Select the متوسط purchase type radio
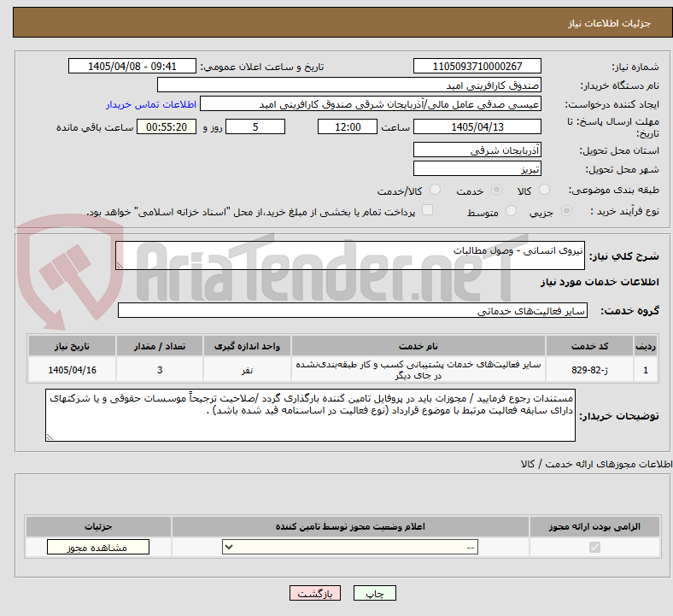Screen dimensions: 673x616 [511, 210]
